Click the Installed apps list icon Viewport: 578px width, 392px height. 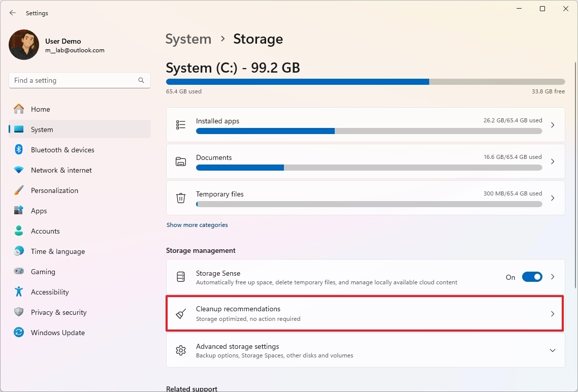click(181, 125)
